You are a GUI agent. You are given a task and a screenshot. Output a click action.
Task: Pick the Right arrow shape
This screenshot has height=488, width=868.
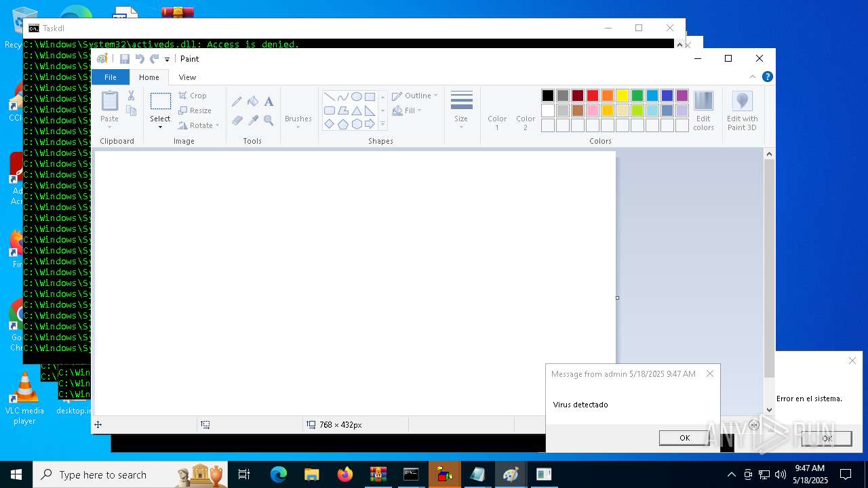tap(370, 124)
